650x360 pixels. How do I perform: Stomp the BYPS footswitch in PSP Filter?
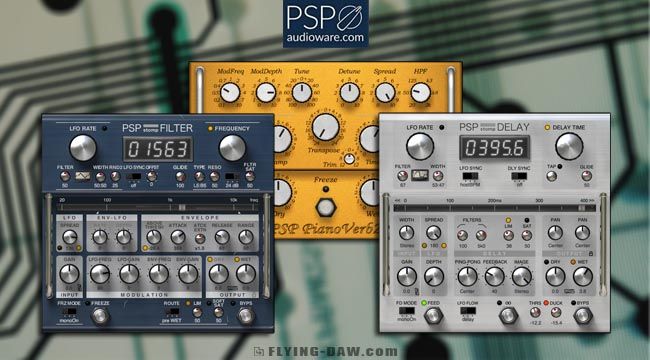(x=245, y=316)
